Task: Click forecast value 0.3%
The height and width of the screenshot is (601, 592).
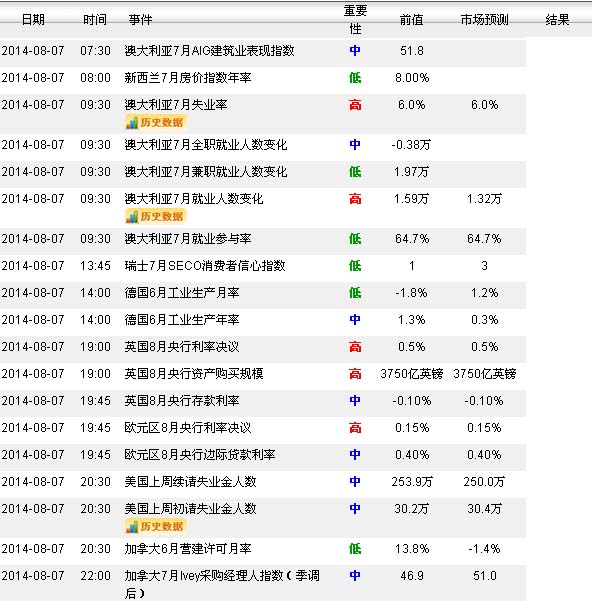Action: click(484, 320)
